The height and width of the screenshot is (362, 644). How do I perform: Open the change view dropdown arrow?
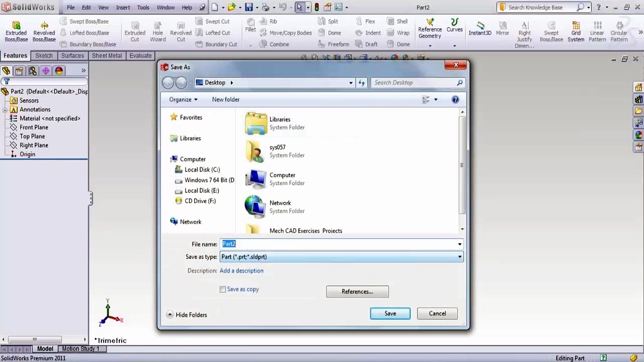point(436,100)
